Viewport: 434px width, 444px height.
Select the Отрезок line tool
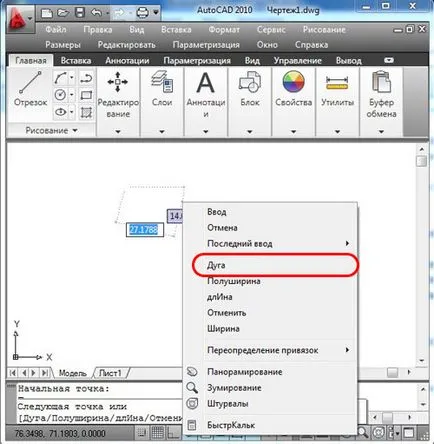coord(30,88)
